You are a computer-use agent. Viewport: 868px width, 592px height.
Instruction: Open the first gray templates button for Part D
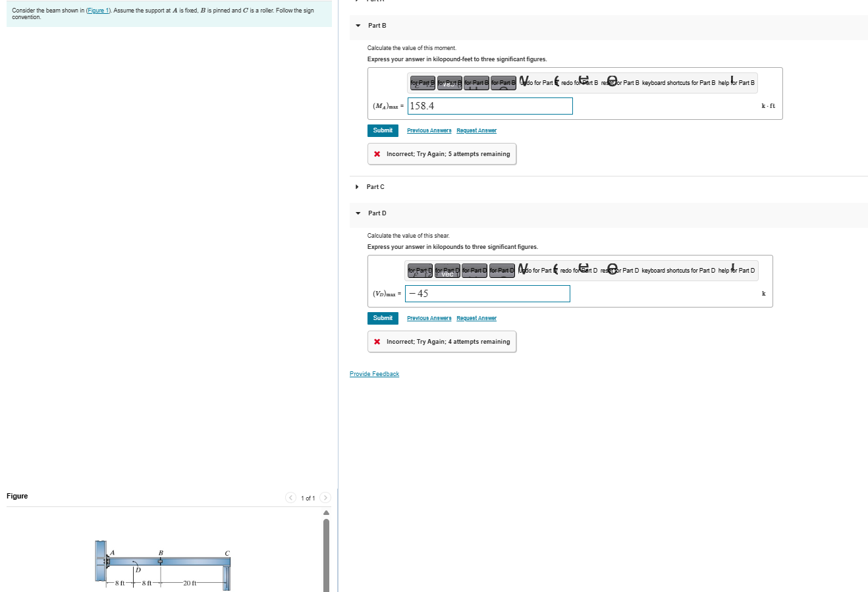click(420, 271)
